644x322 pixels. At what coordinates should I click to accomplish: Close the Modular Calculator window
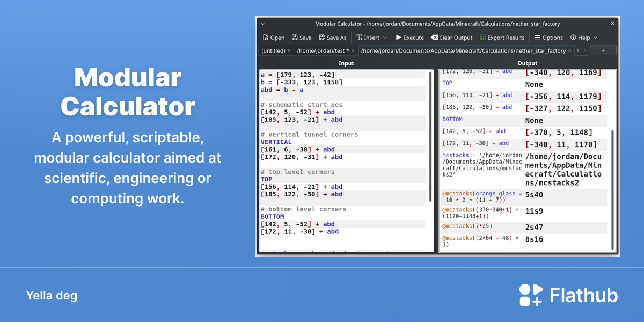click(x=612, y=24)
